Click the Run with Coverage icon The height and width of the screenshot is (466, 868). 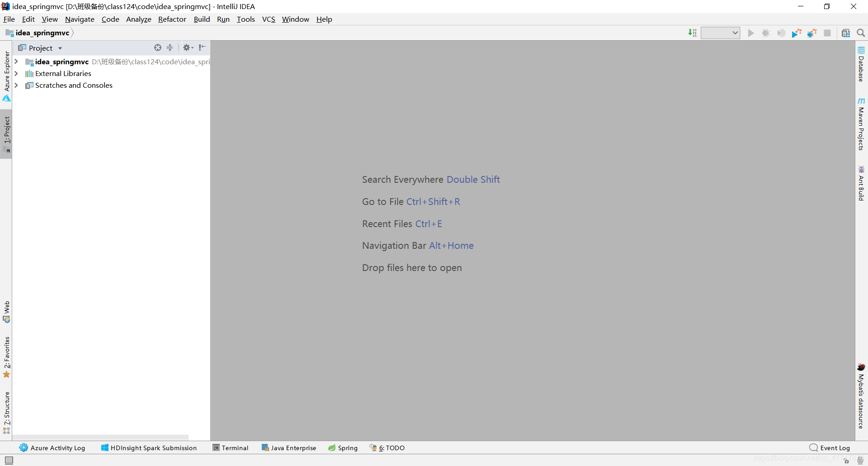[781, 33]
